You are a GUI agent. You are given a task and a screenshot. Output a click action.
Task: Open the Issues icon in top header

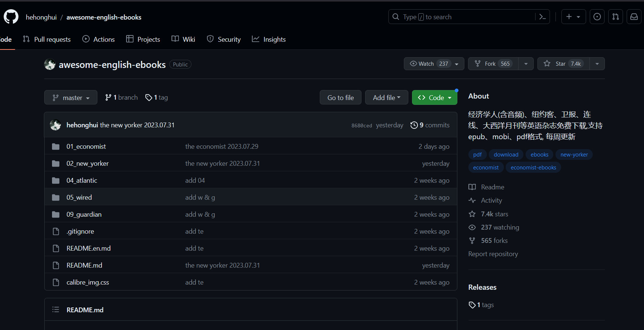(597, 17)
